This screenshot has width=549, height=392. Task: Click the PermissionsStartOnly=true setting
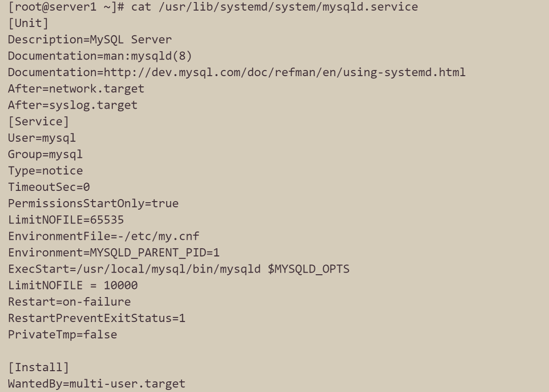point(93,204)
